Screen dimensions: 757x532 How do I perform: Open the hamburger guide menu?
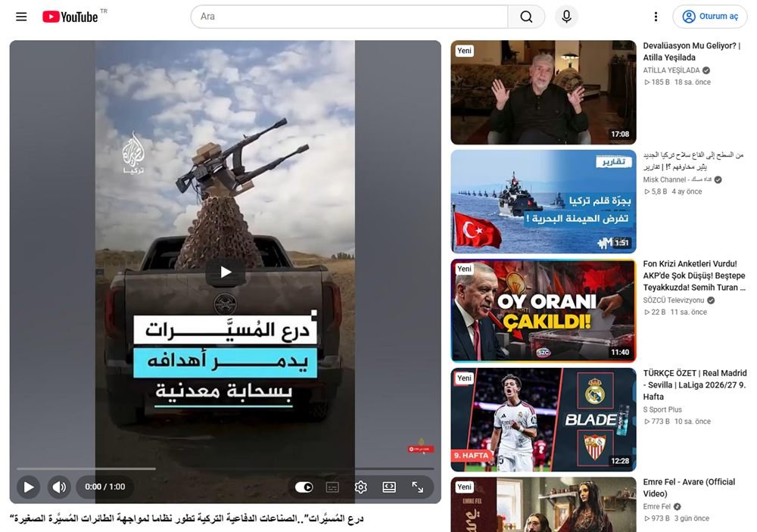(21, 17)
